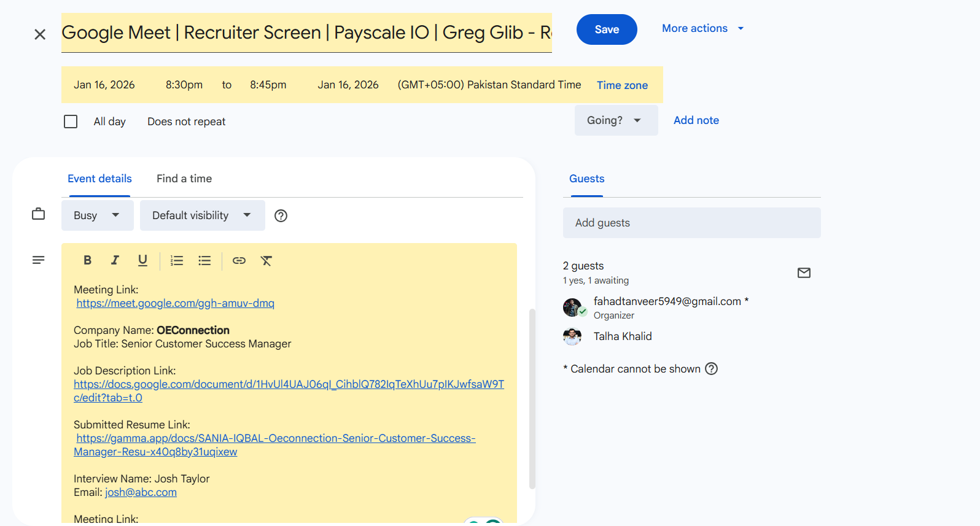Click the Add guests input field
The height and width of the screenshot is (526, 980).
pyautogui.click(x=692, y=223)
